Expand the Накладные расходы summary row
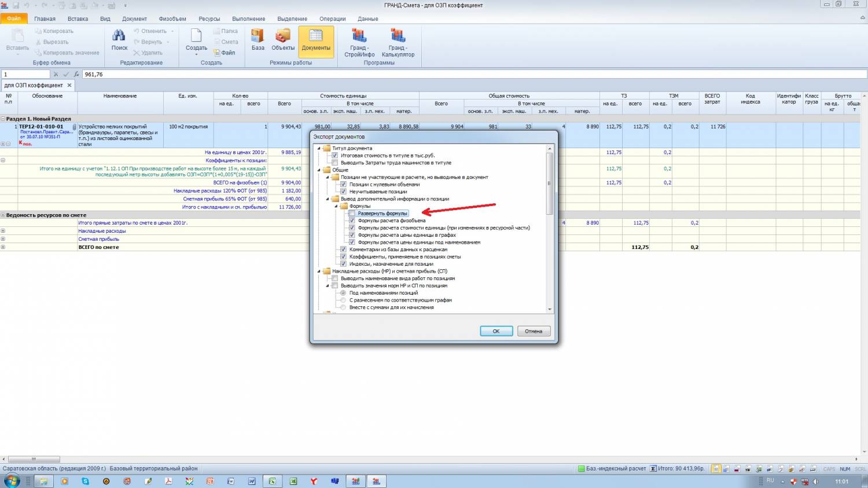 point(3,231)
